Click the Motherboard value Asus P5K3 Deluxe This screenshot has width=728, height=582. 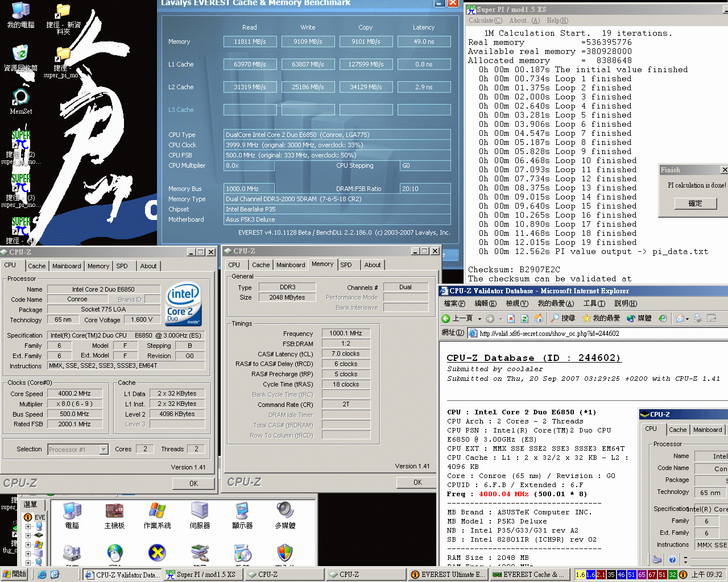[x=337, y=219]
